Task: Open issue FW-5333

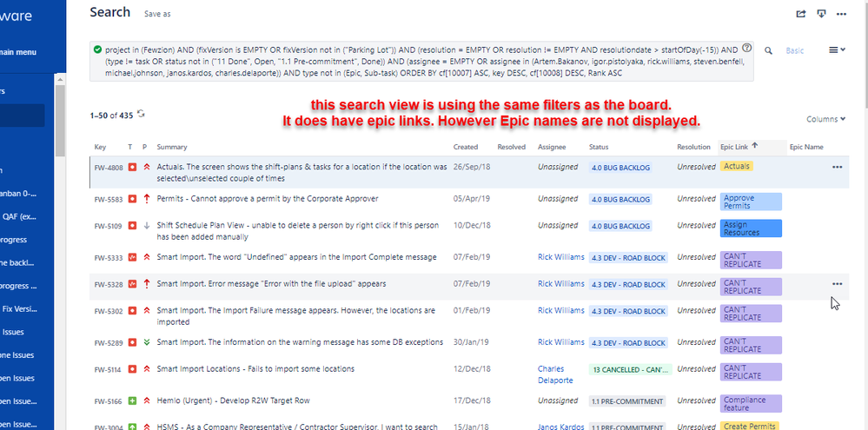Action: (108, 257)
